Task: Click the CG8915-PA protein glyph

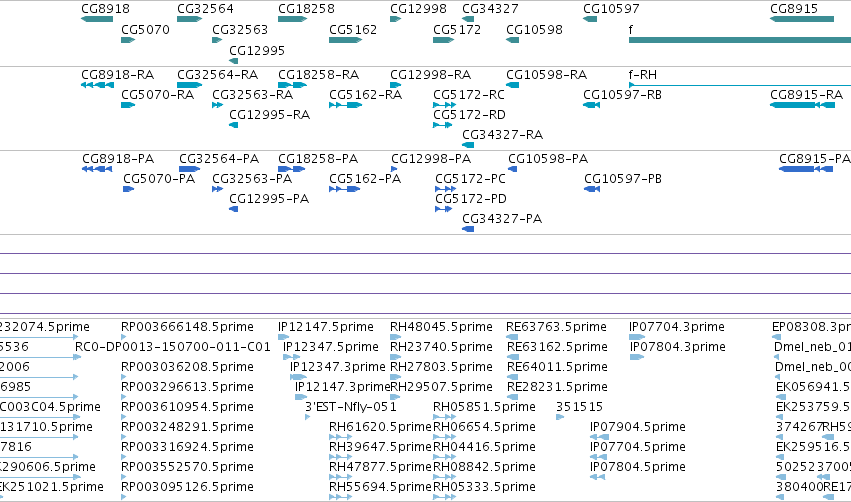Action: pos(806,169)
